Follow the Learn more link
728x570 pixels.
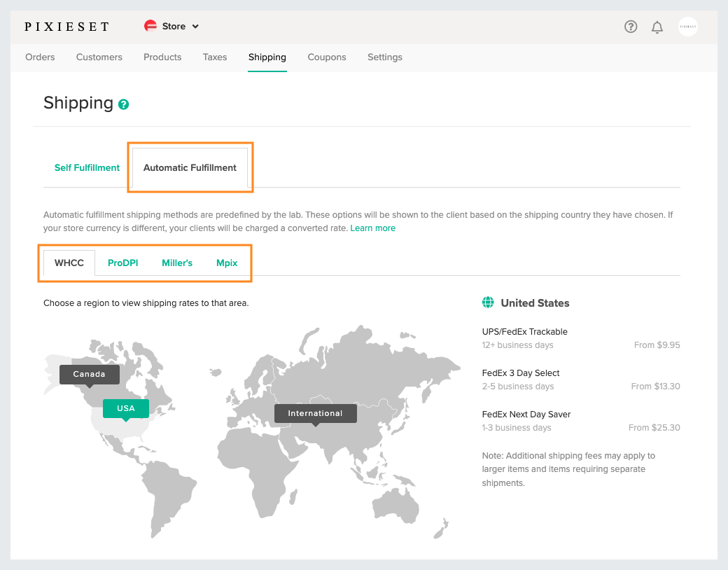(x=373, y=228)
